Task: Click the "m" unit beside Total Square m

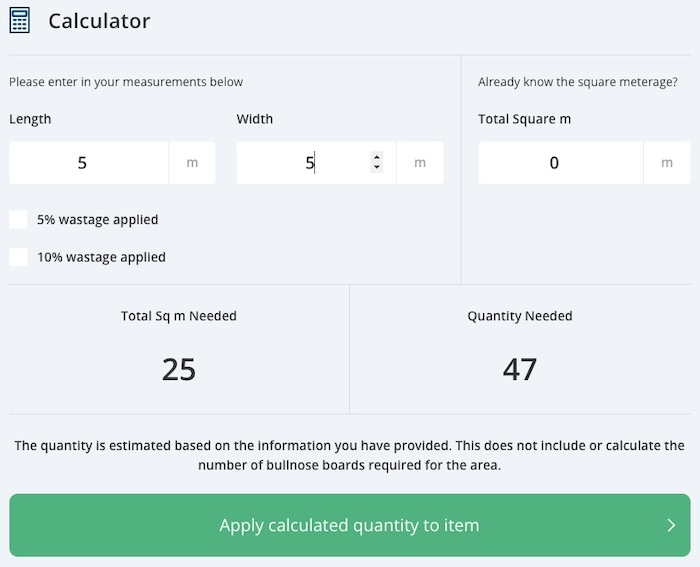Action: tap(666, 163)
